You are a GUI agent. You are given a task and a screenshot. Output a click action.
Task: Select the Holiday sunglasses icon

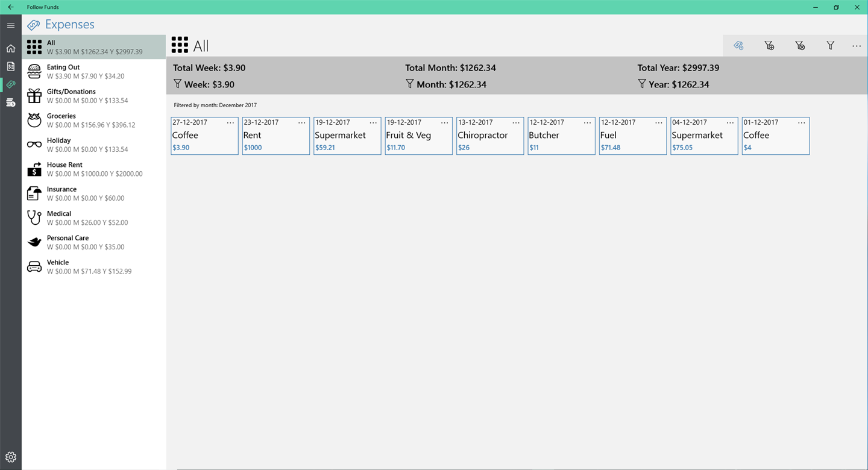click(34, 145)
